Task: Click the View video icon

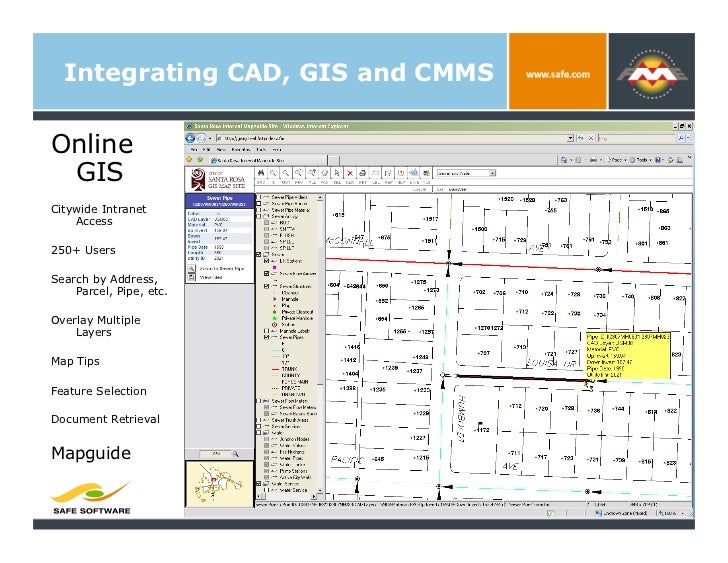Action: point(191,277)
